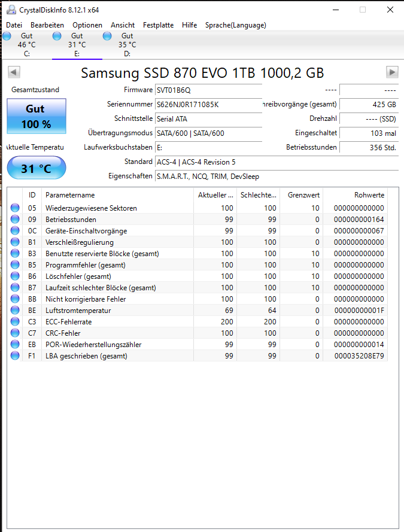Click the total writes value 425 GB

369,105
